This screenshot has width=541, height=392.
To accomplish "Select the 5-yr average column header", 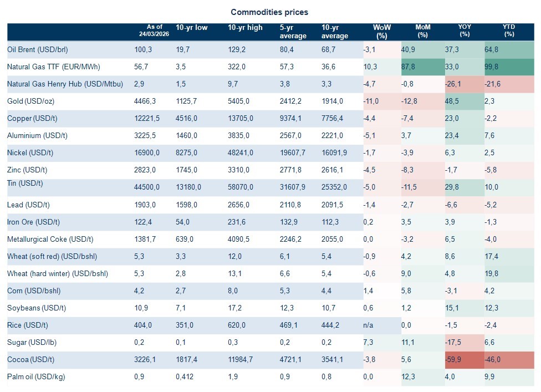I will coord(293,32).
